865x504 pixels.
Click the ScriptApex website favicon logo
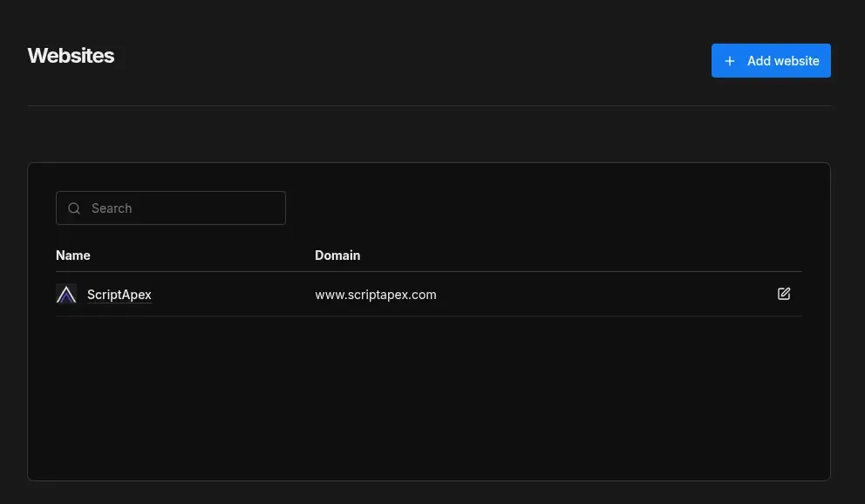point(66,294)
